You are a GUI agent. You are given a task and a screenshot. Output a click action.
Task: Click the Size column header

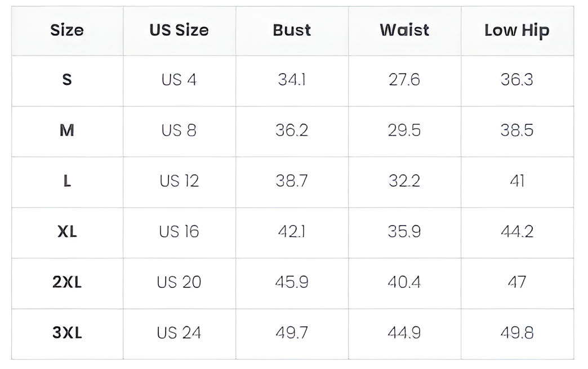click(67, 30)
